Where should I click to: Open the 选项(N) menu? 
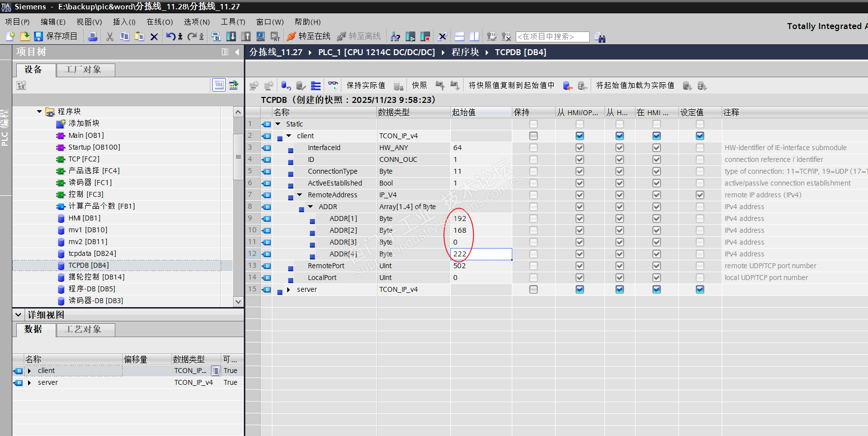(197, 22)
